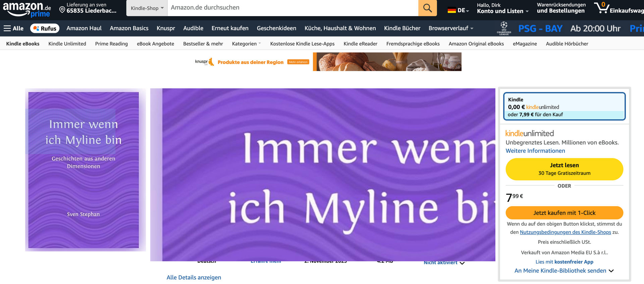Click the book cover thumbnail
The width and height of the screenshot is (644, 284).
point(84,170)
